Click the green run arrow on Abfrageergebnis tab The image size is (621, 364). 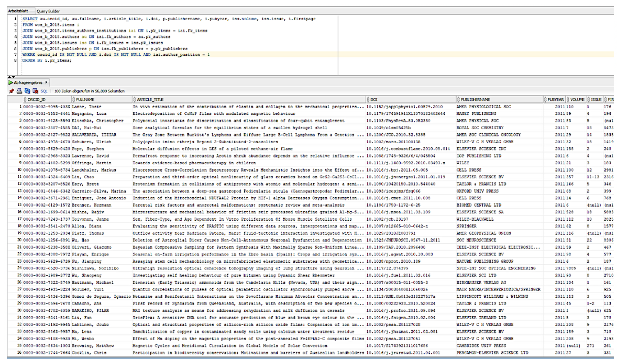click(x=10, y=83)
